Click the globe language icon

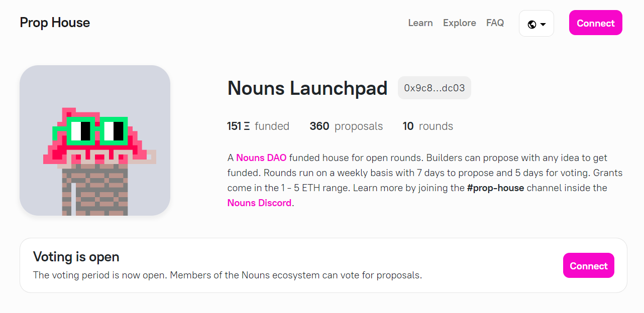pos(532,24)
